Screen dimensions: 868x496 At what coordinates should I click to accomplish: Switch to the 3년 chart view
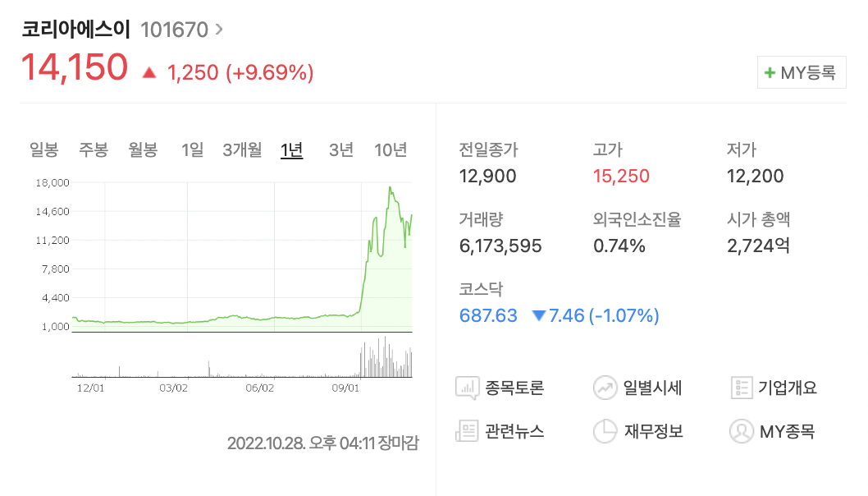(x=340, y=150)
